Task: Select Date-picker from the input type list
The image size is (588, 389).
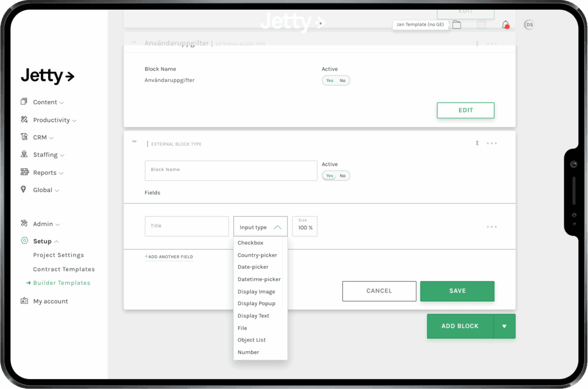Action: point(253,267)
